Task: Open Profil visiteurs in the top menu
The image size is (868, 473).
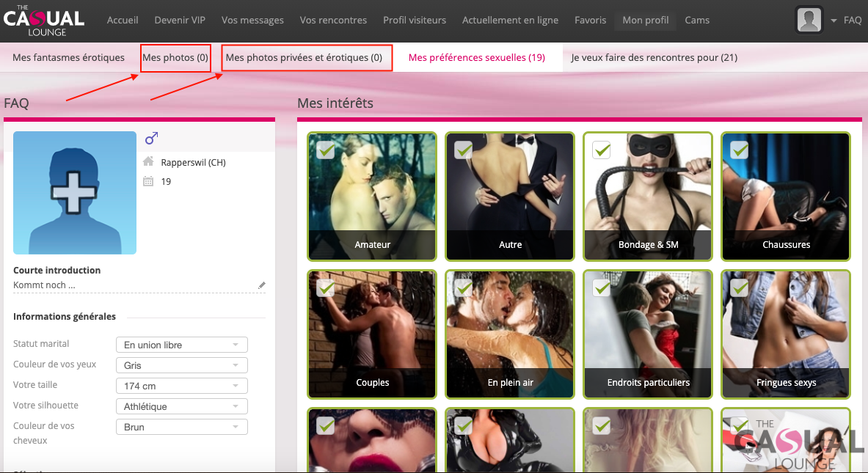Action: (x=415, y=20)
